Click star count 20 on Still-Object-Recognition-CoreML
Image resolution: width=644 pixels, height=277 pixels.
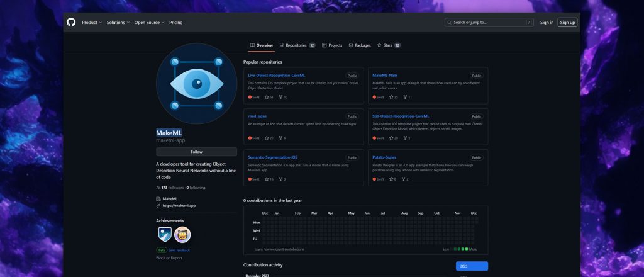point(394,138)
